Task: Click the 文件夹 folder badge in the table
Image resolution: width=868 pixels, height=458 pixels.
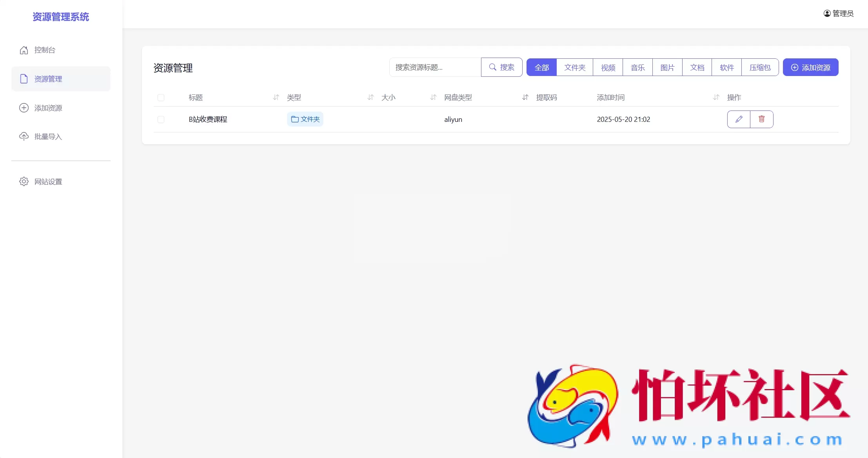Action: [x=305, y=119]
